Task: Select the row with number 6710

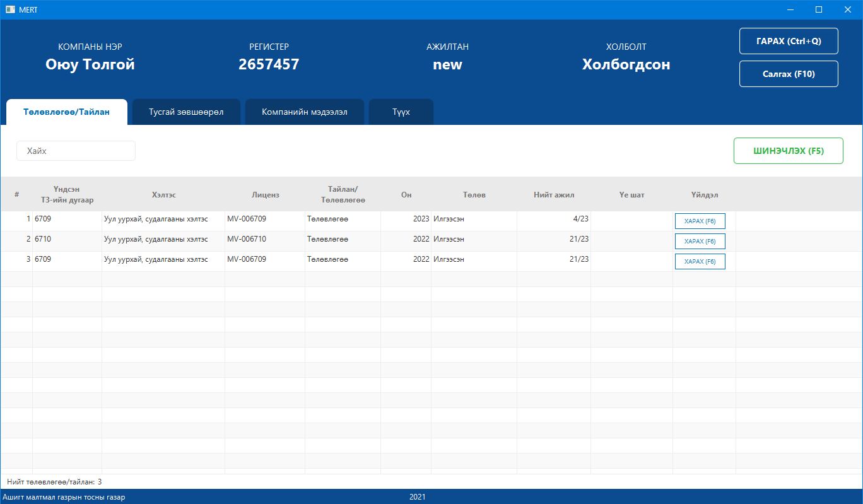Action: 66,240
